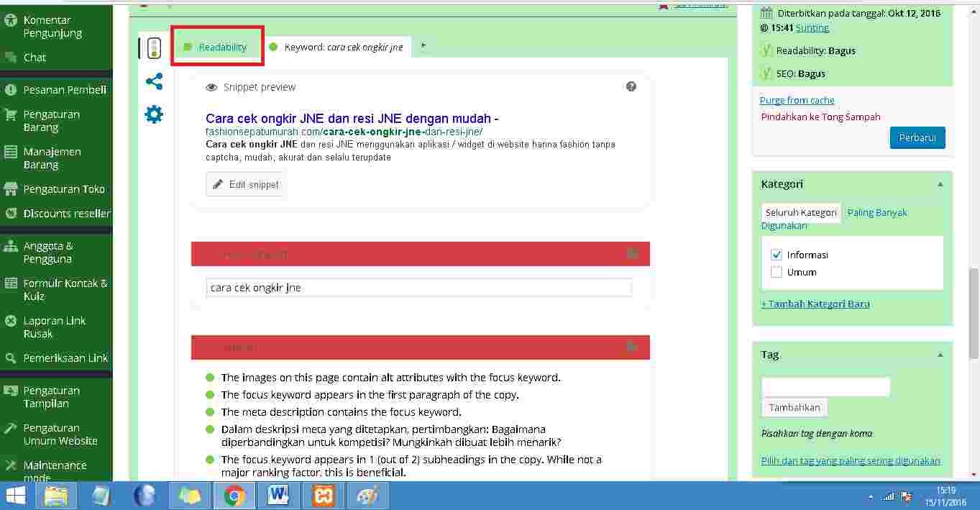
Task: Click the snippet preview help question mark
Action: coord(631,87)
